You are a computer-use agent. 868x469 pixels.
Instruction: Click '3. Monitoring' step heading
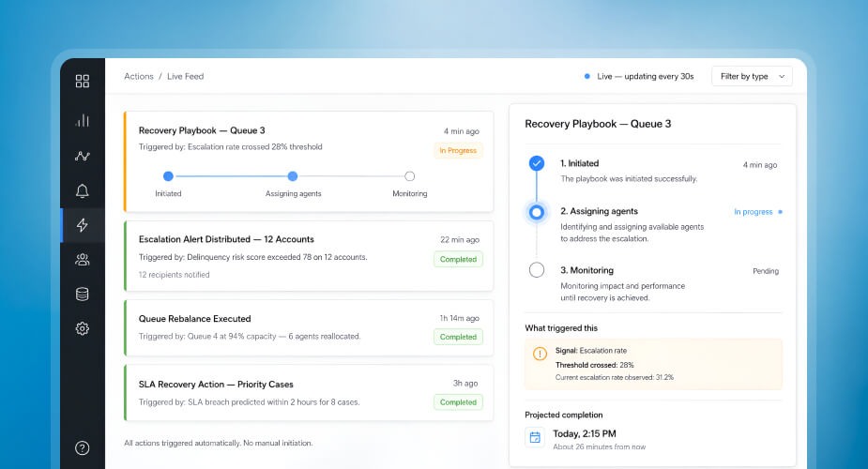point(586,270)
